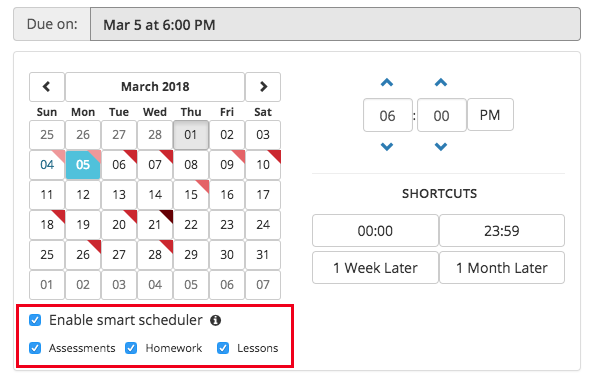This screenshot has width=593, height=374.
Task: Click the hour input showing 06
Action: (x=388, y=115)
